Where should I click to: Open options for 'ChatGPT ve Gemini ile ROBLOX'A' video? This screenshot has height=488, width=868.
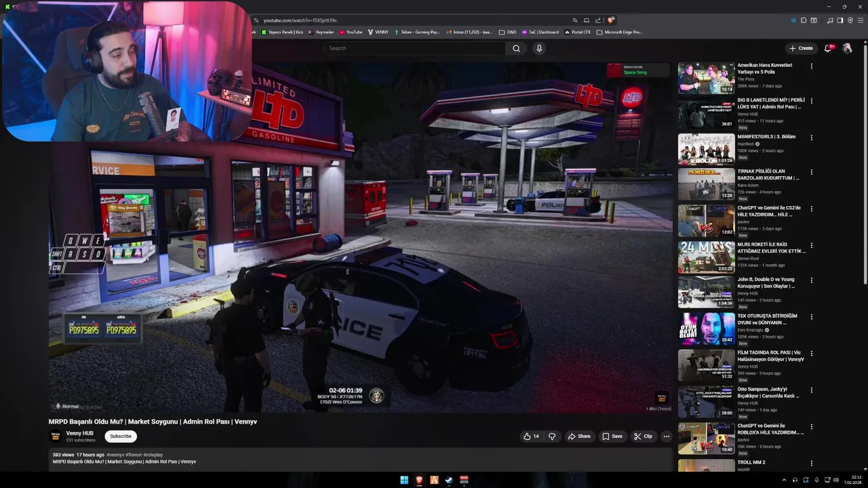click(x=812, y=426)
